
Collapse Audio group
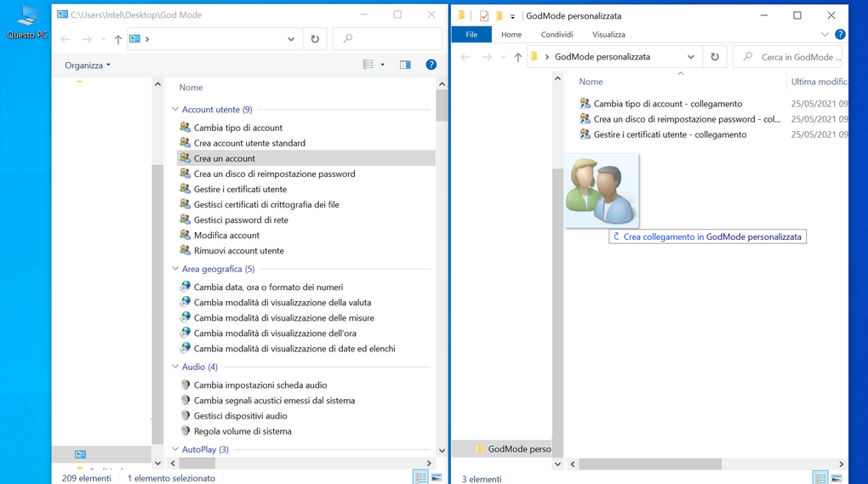point(175,367)
